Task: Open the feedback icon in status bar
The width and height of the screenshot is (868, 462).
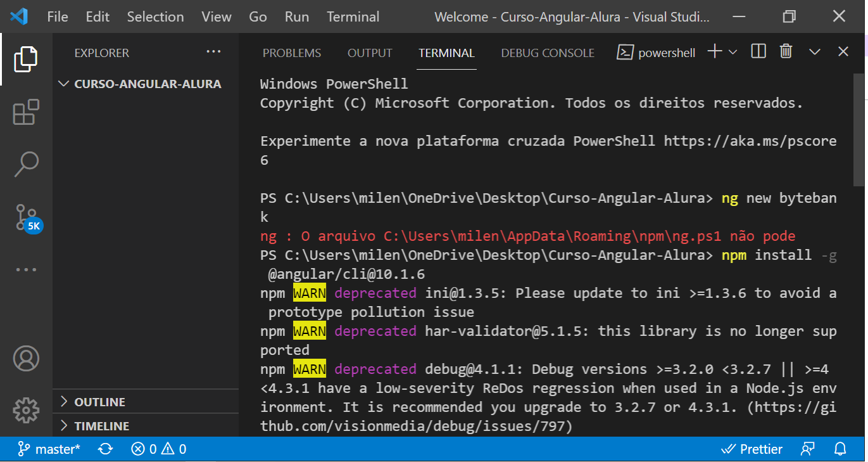Action: (x=807, y=449)
